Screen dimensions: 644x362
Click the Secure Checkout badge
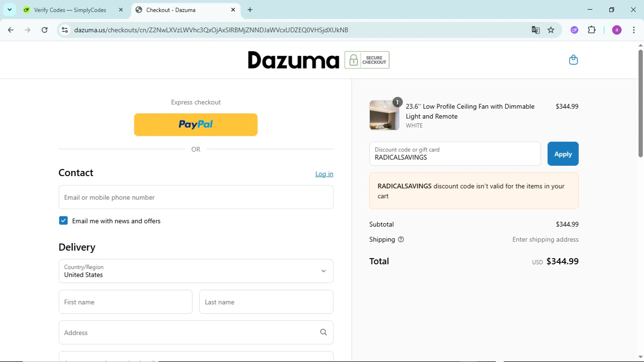point(367,60)
